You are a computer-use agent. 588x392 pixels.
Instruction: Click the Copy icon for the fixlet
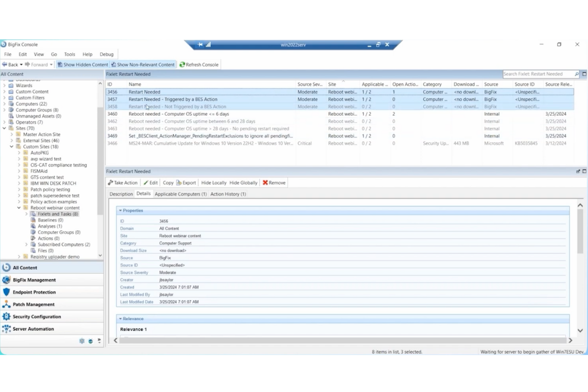click(x=168, y=182)
